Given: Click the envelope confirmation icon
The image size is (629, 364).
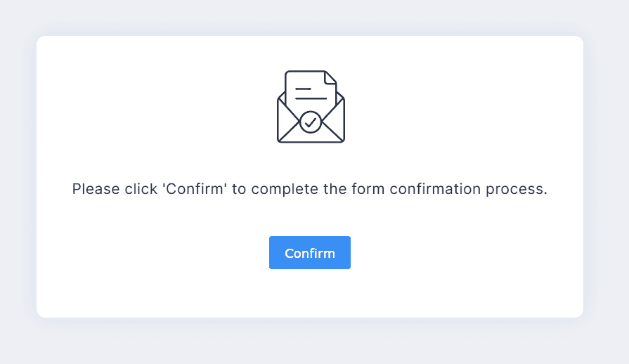Looking at the screenshot, I should 311,108.
